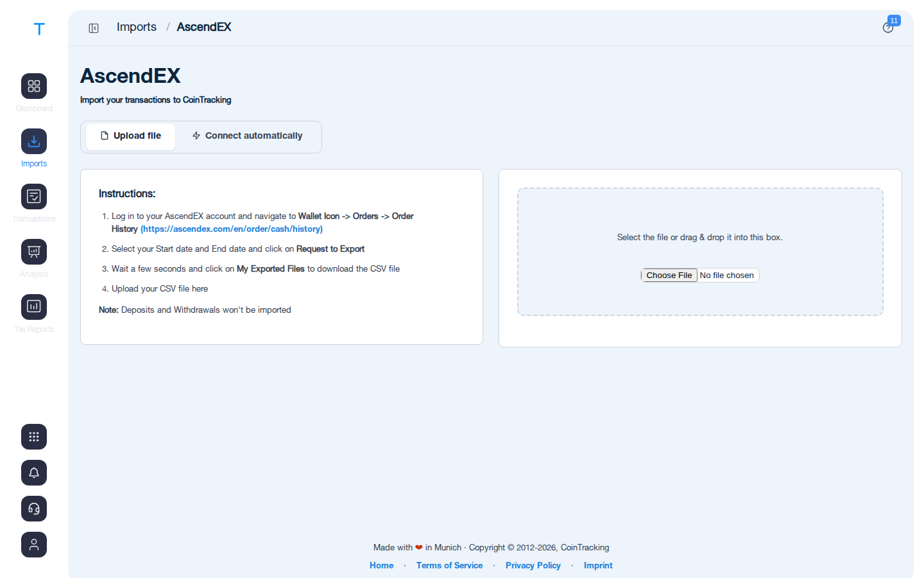Open the Dashboard sidebar icon
This screenshot has width=924, height=578.
coord(34,86)
